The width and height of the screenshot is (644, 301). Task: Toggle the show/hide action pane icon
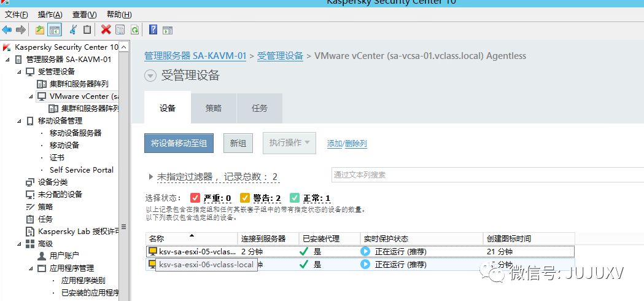167,30
